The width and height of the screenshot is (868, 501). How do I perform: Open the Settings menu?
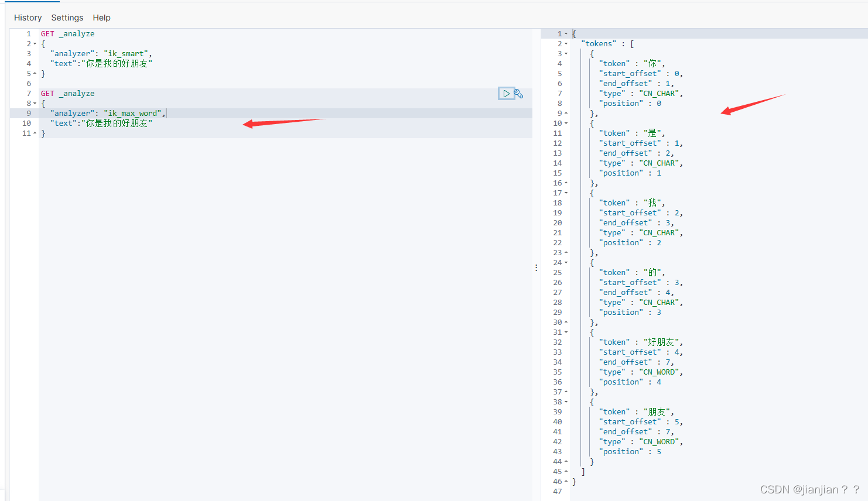(67, 18)
